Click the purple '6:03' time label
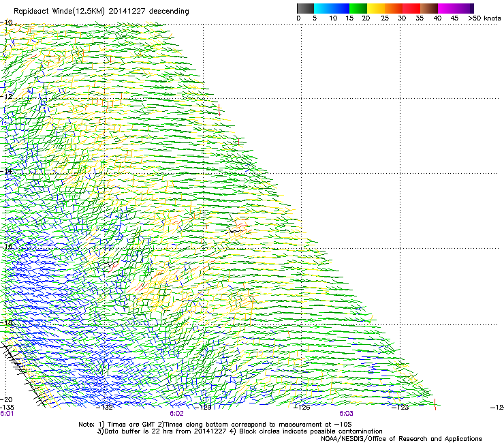Screen dimensions: 504x443 click(346, 414)
